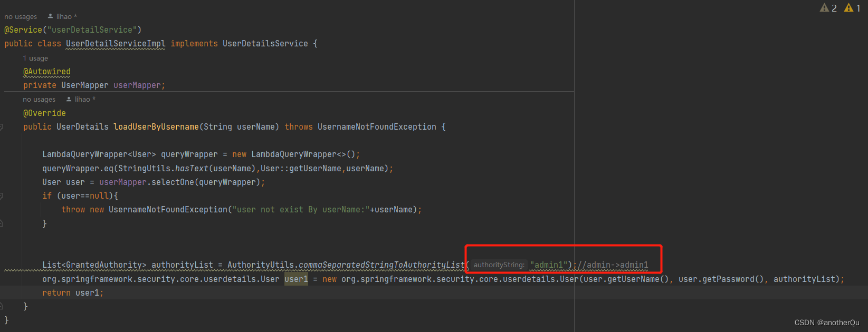Click the loadUserByUsername method name
The width and height of the screenshot is (868, 332).
156,126
